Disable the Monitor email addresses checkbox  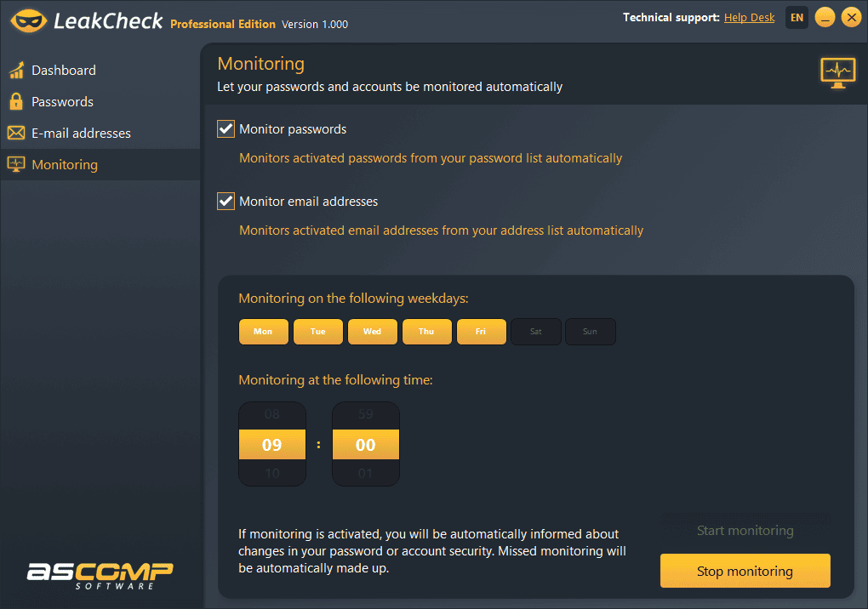click(226, 201)
